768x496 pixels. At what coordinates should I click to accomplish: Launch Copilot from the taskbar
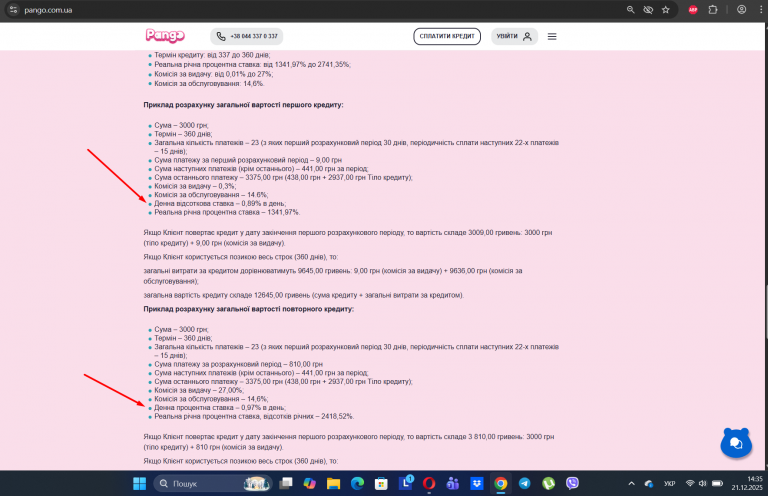(x=310, y=484)
